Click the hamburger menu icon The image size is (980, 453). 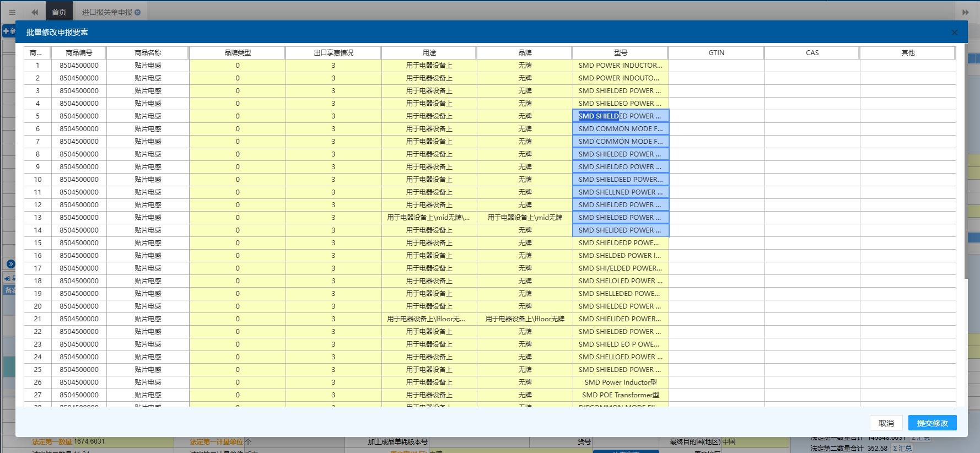[x=12, y=12]
